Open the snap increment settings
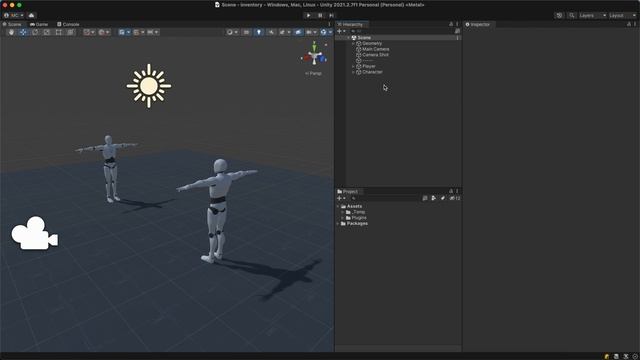This screenshot has width=640, height=360. (153, 32)
